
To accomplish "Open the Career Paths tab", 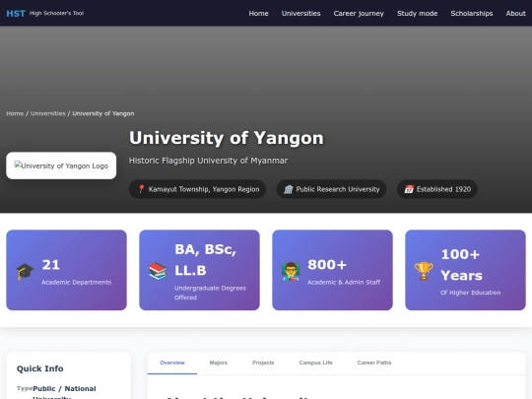I will click(x=374, y=363).
